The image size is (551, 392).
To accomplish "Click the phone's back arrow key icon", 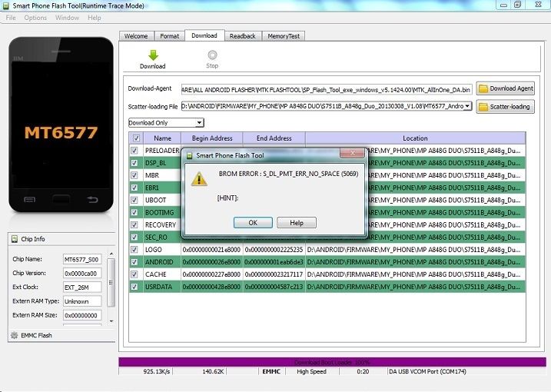I will pyautogui.click(x=92, y=200).
